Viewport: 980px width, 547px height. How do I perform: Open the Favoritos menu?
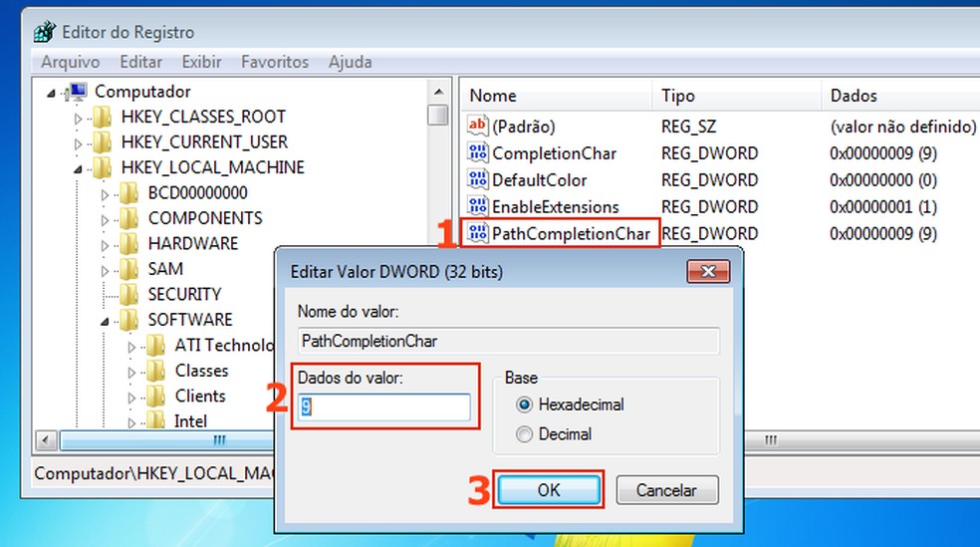[274, 62]
